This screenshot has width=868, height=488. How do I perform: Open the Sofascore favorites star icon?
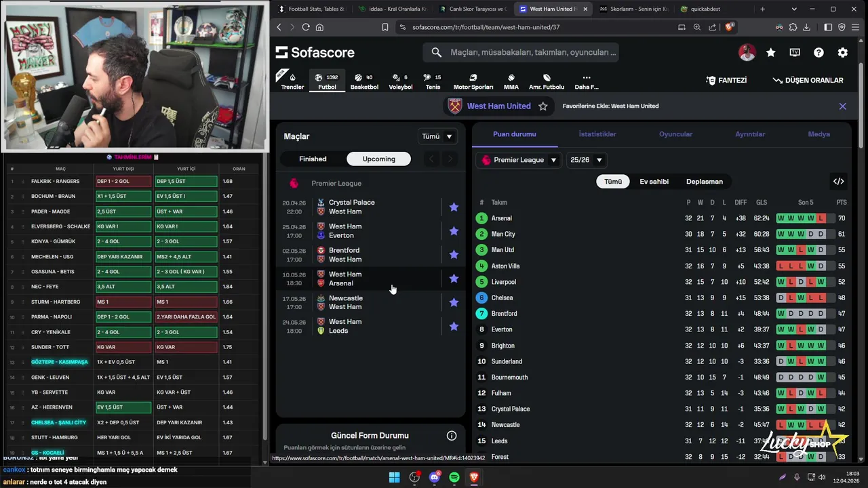771,52
